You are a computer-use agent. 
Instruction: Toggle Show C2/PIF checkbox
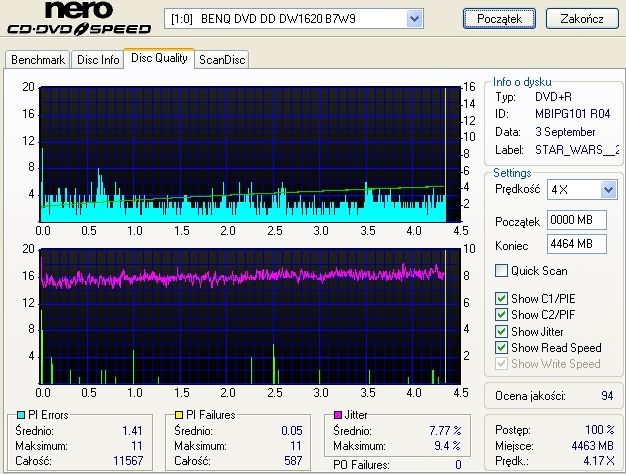coord(501,315)
